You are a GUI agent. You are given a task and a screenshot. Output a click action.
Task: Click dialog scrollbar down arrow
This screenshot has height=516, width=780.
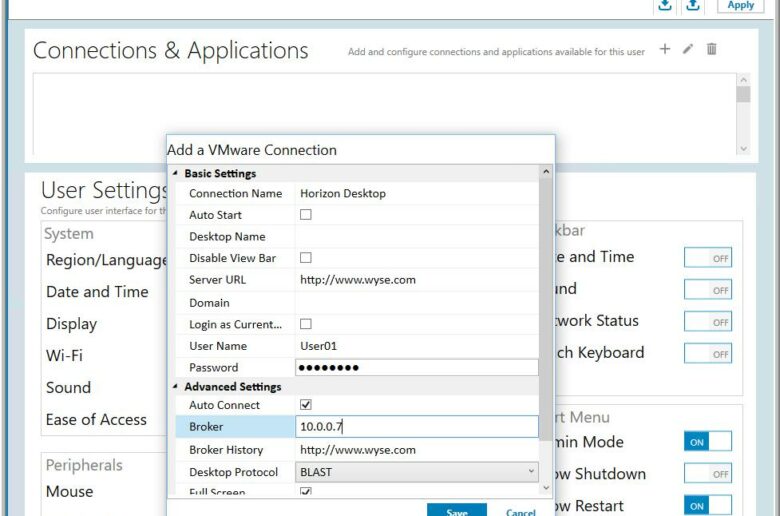click(546, 488)
